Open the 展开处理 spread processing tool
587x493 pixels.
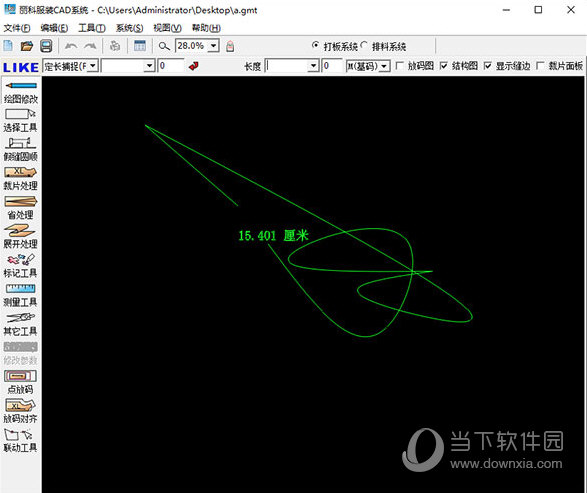(x=21, y=237)
